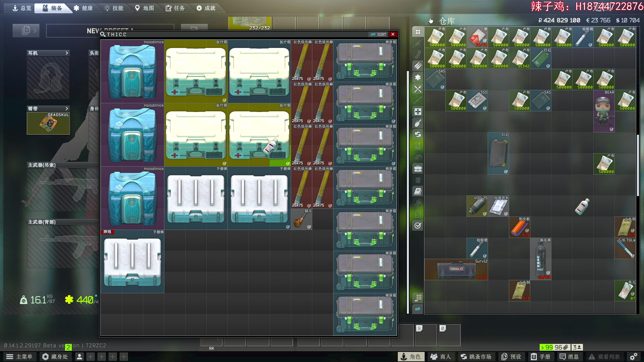
Task: Click the stash vertical scrollbar
Action: [638, 165]
